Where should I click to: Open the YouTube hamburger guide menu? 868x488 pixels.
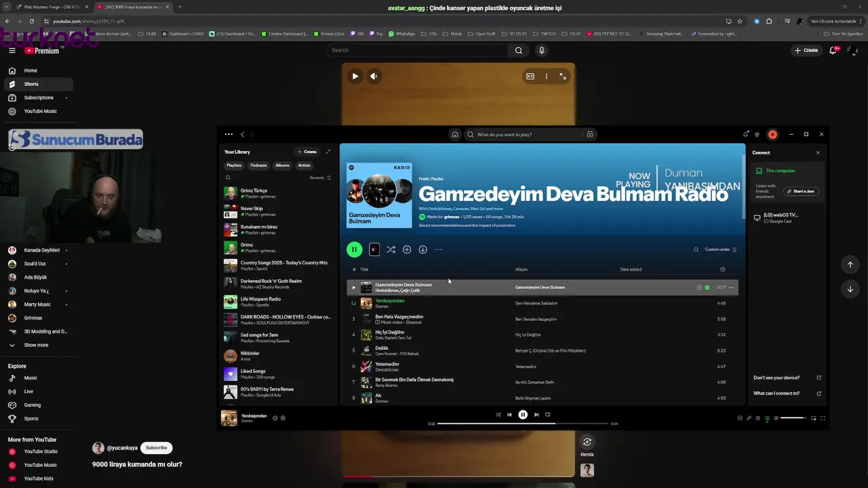tap(12, 50)
